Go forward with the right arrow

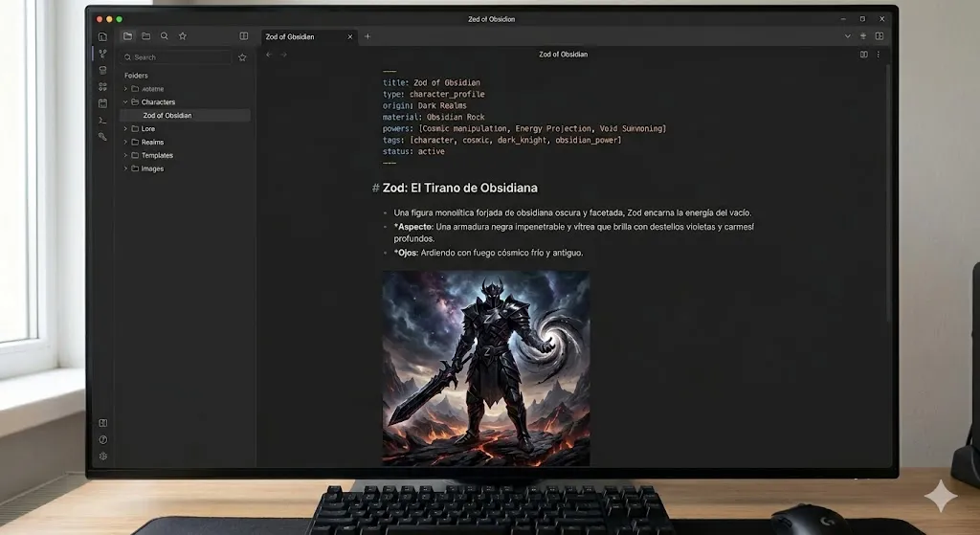[x=283, y=55]
